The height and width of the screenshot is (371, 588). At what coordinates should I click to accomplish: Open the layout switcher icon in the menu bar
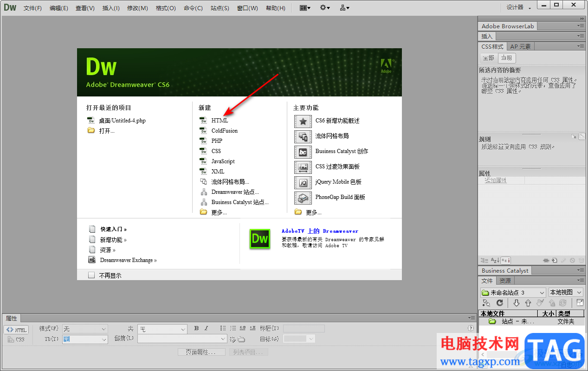pyautogui.click(x=305, y=8)
